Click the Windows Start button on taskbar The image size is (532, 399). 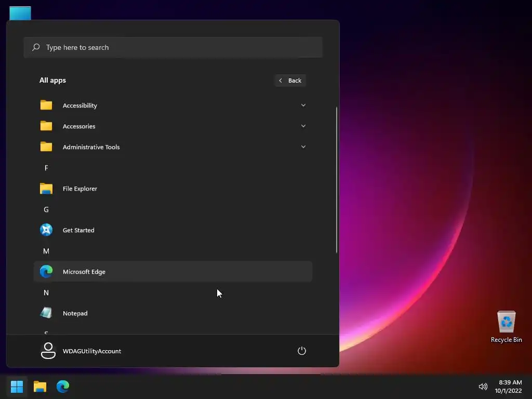17,387
